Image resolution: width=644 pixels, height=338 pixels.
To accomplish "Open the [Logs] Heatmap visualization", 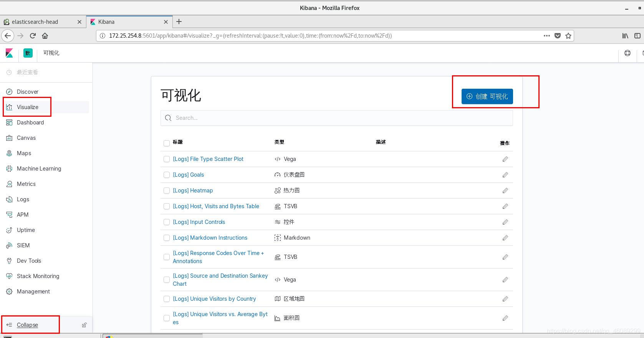I will point(193,191).
